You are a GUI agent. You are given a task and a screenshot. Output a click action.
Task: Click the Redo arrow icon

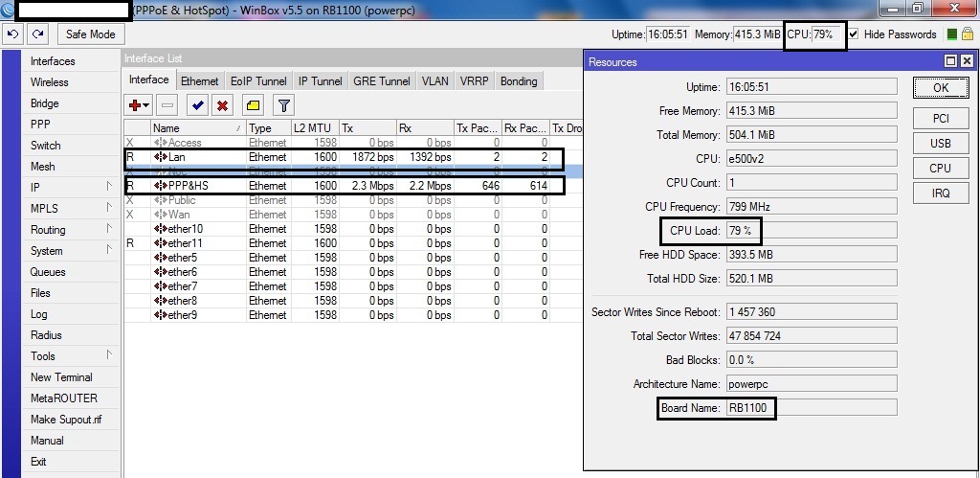click(38, 34)
